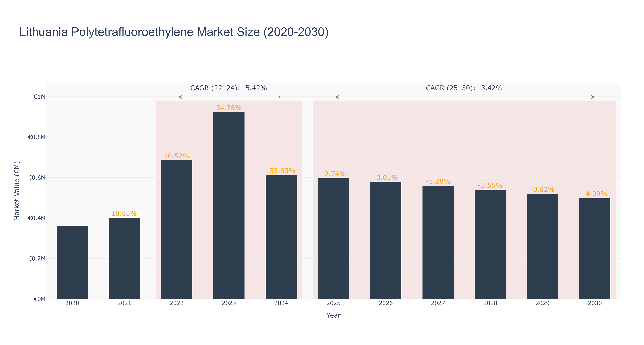644x345 pixels.
Task: Click the 2029 market value bar
Action: (542, 246)
